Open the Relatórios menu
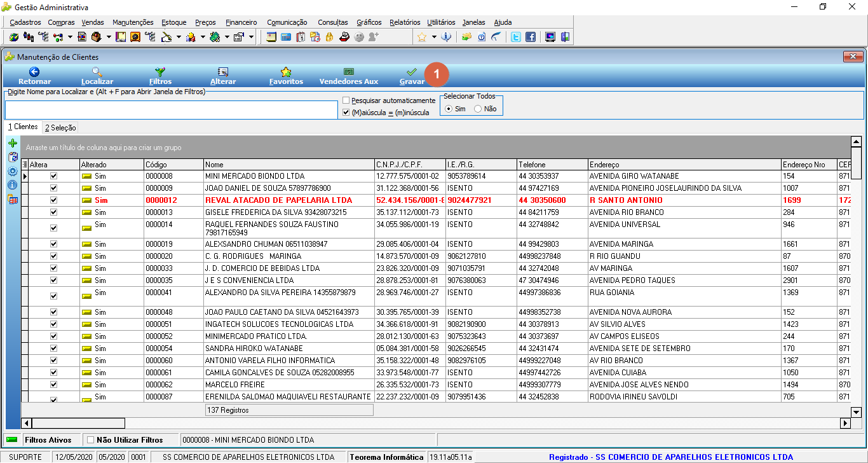The image size is (868, 463). click(x=405, y=22)
